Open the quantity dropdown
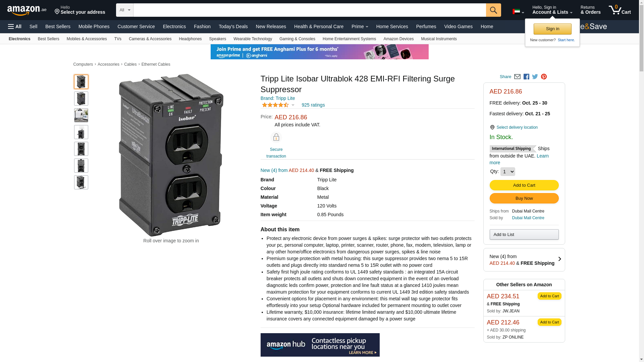This screenshot has height=362, width=644. point(507,172)
